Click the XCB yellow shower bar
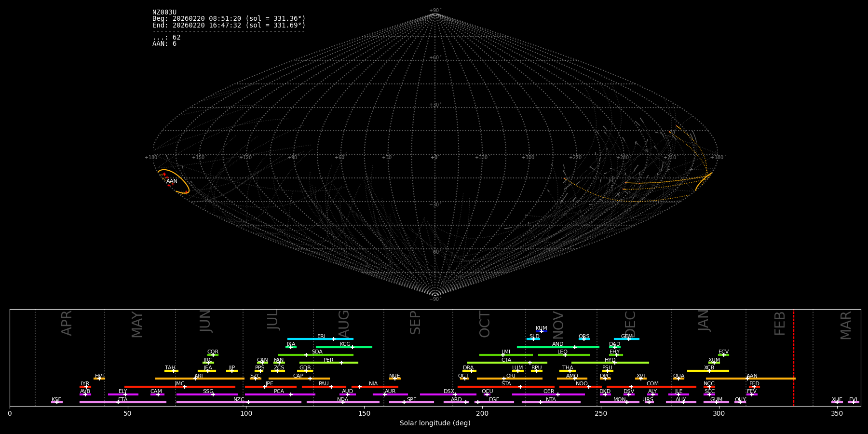Screen dimensions: 868x434 click(x=708, y=371)
